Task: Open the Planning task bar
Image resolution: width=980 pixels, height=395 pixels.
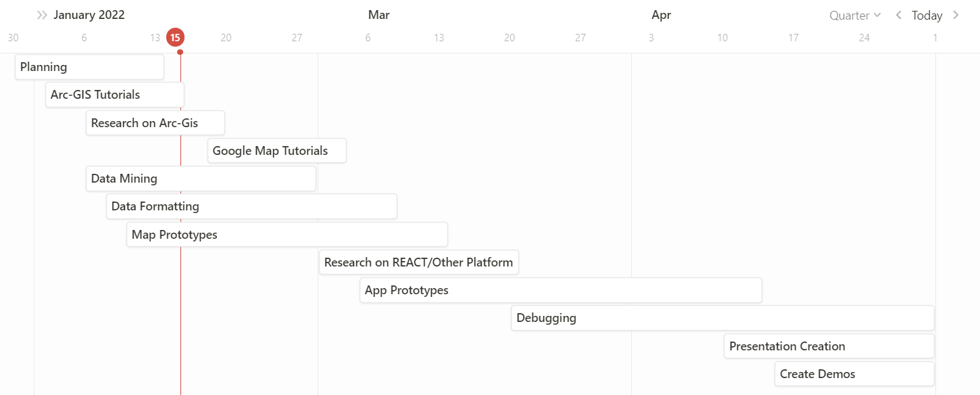Action: 89,67
